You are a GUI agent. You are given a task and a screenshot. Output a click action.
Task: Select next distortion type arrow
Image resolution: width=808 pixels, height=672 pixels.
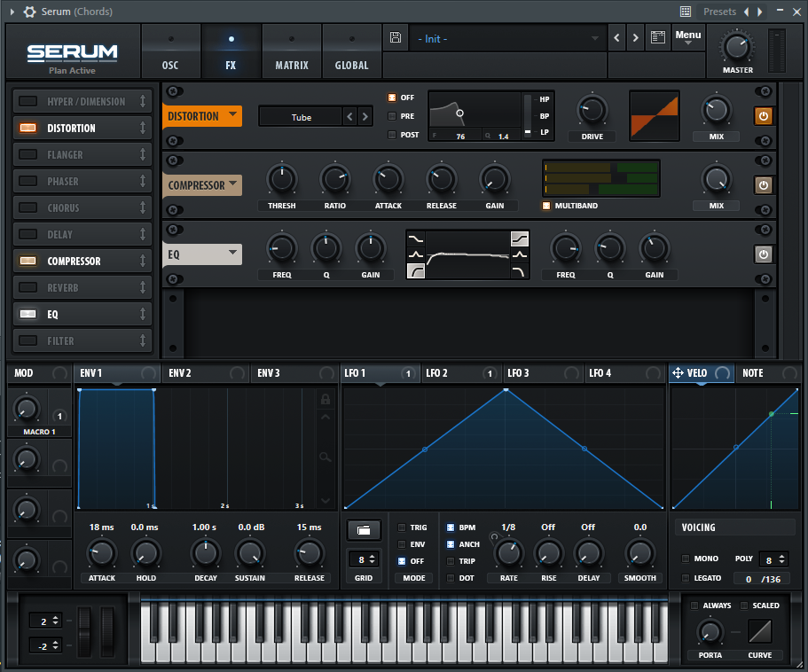coord(365,117)
